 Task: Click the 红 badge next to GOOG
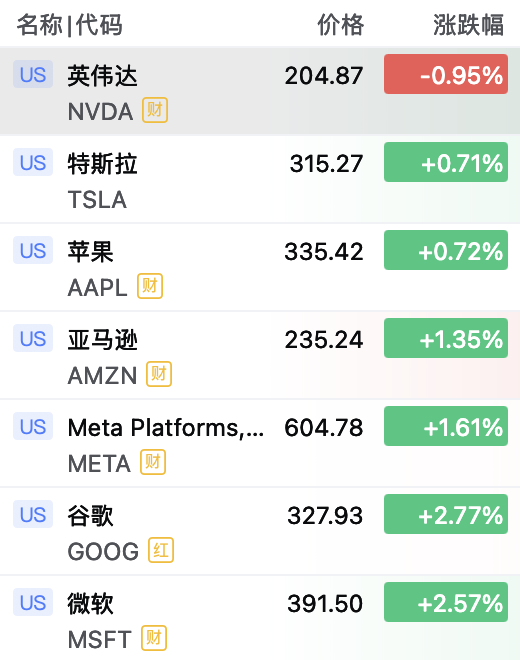(161, 550)
